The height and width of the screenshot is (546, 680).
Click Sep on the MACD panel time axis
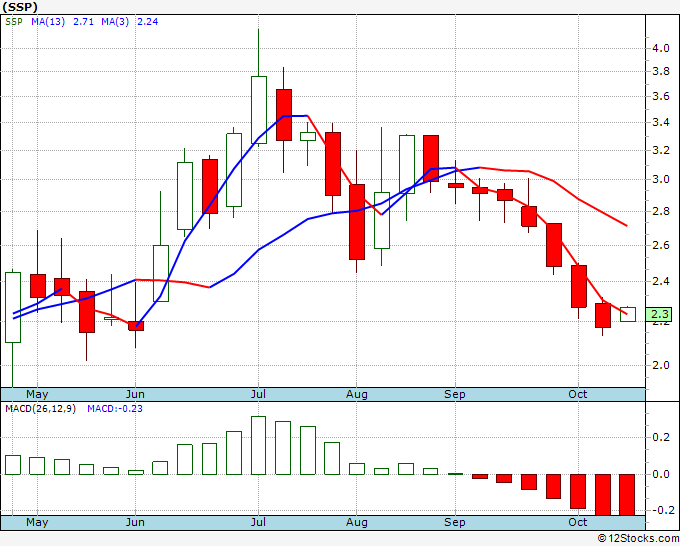pyautogui.click(x=455, y=522)
